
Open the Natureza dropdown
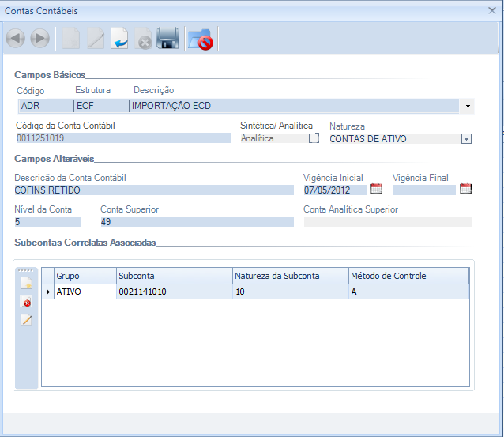point(466,139)
